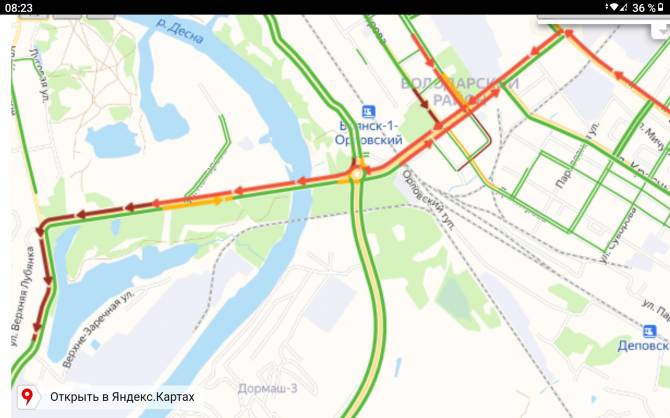Tap the Деповская train station icon
The image size is (670, 418).
(x=649, y=331)
